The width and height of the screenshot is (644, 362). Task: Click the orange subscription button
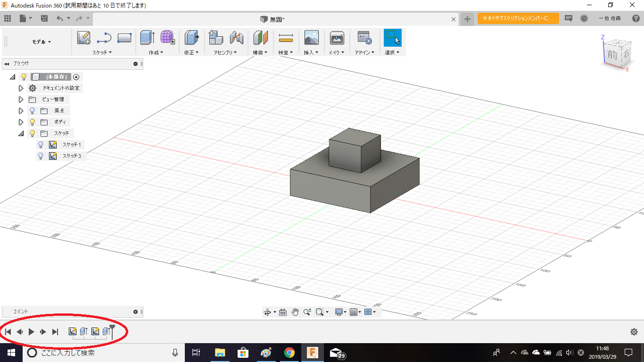coord(518,18)
